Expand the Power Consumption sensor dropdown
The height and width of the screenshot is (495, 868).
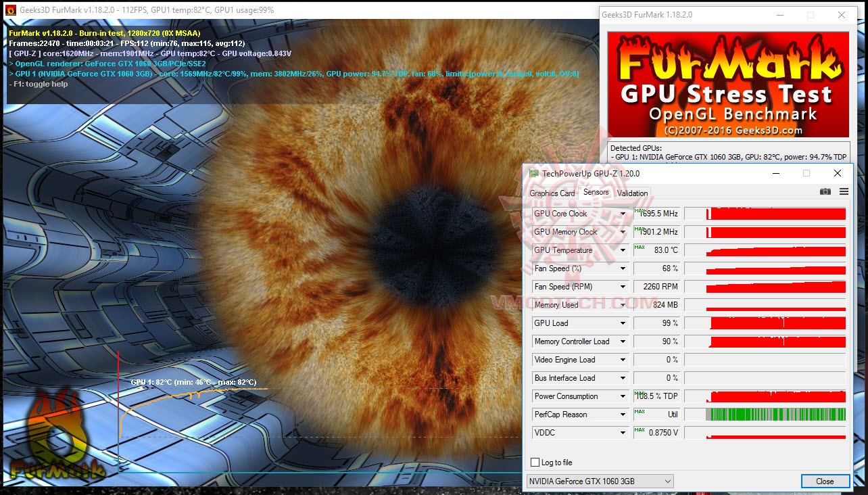tap(623, 396)
